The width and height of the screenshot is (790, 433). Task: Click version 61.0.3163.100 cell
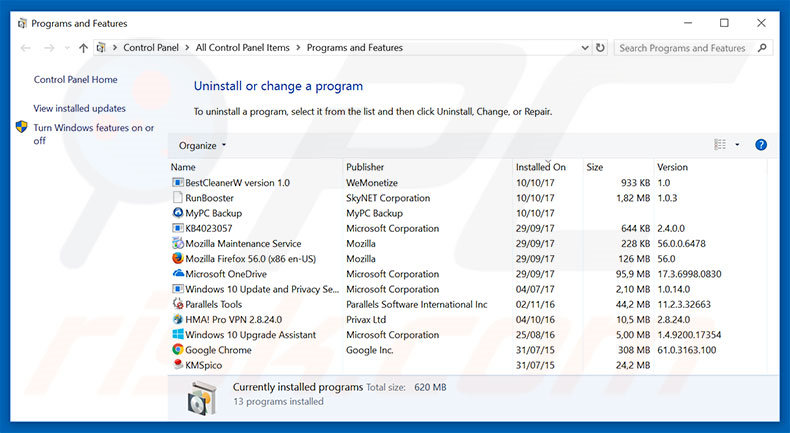[687, 349]
